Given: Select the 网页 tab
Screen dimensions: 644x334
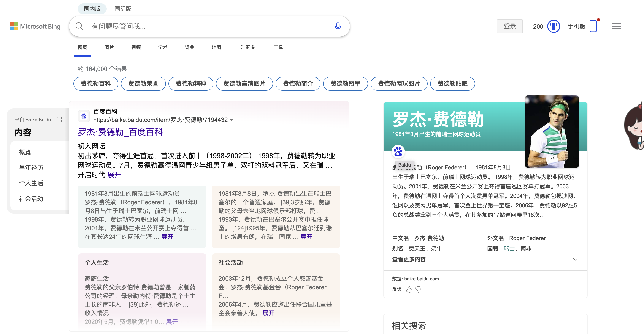Looking at the screenshot, I should tap(82, 47).
